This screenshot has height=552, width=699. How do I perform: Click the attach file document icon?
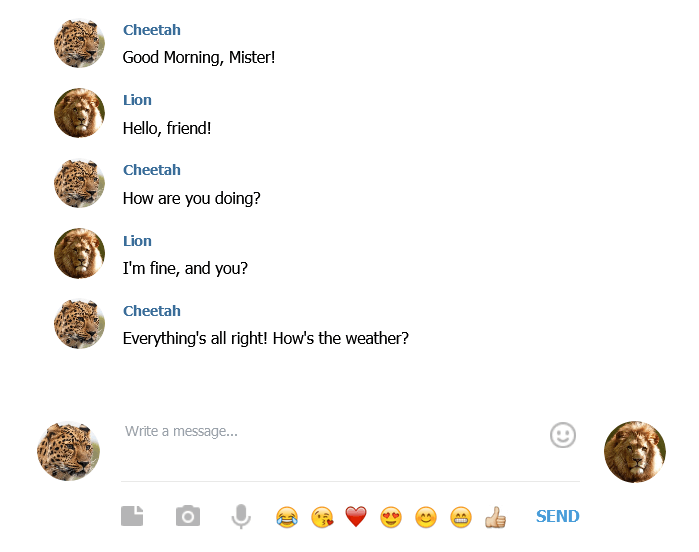pos(132,516)
